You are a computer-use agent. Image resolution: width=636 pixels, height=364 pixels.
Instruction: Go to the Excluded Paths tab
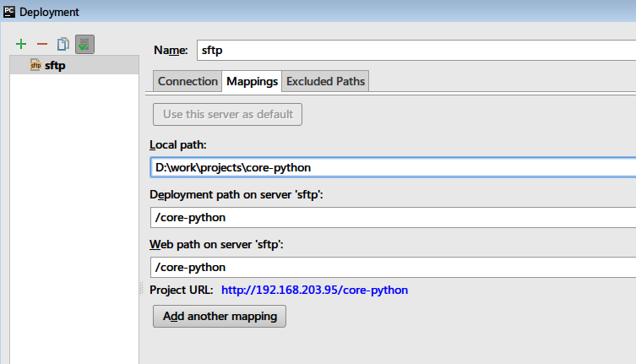click(325, 81)
